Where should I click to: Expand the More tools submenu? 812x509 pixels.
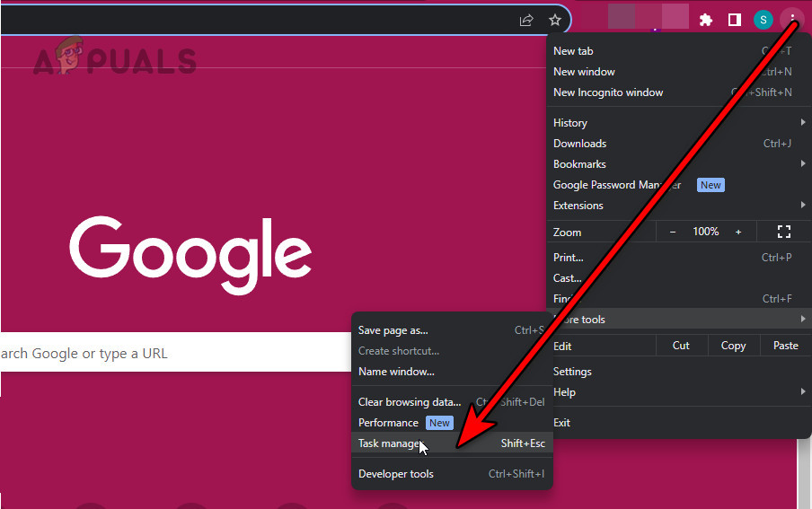(679, 319)
